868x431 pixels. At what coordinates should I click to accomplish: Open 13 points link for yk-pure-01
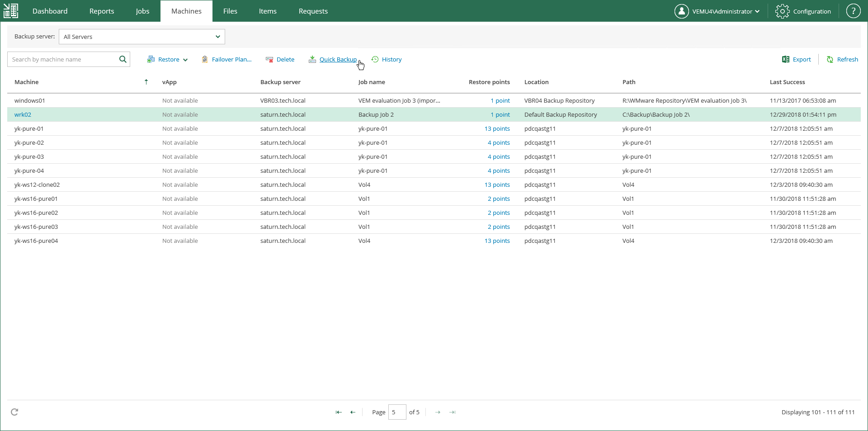coord(497,128)
